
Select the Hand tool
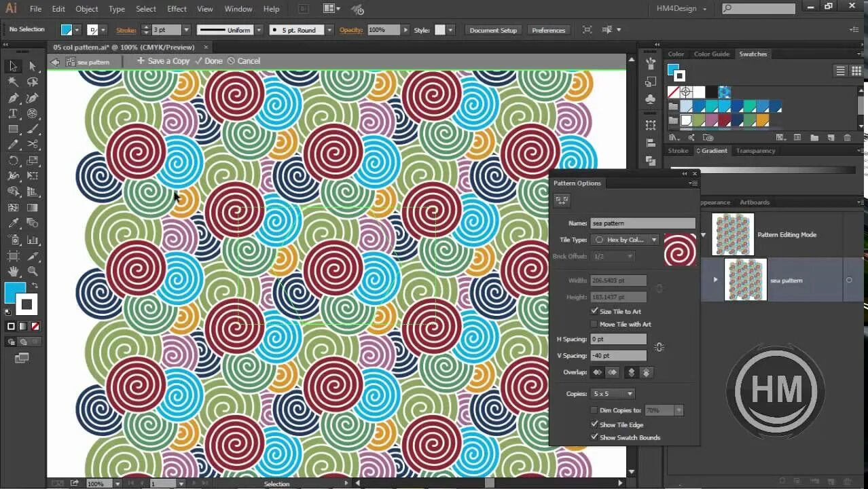(13, 271)
